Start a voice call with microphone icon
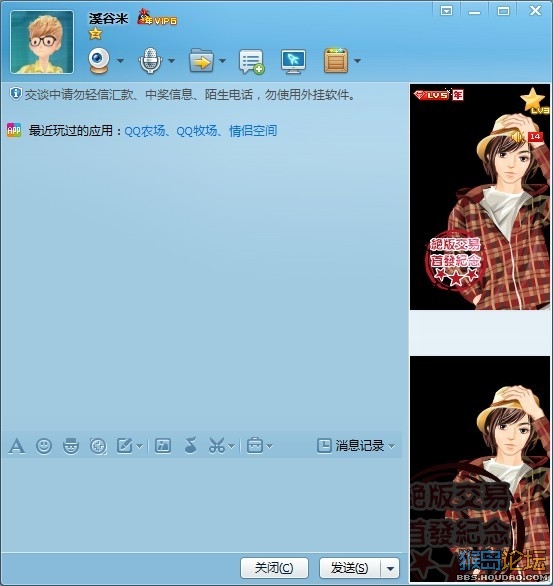The image size is (553, 586). [x=150, y=61]
